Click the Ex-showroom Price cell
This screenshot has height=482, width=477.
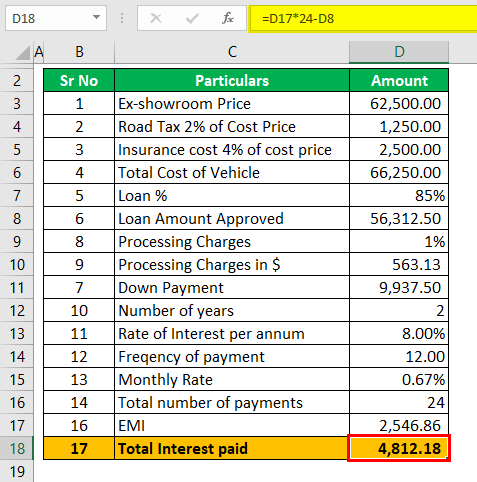[232, 104]
